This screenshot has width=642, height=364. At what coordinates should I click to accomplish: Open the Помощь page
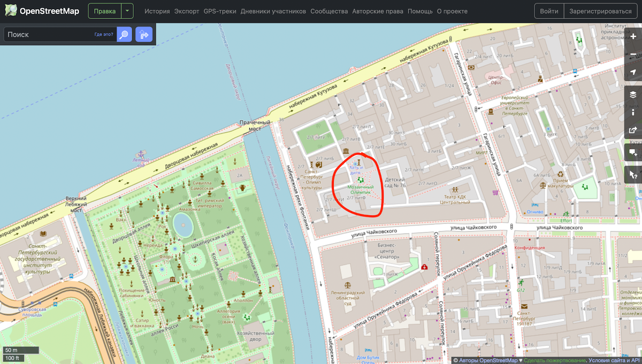[x=420, y=11]
